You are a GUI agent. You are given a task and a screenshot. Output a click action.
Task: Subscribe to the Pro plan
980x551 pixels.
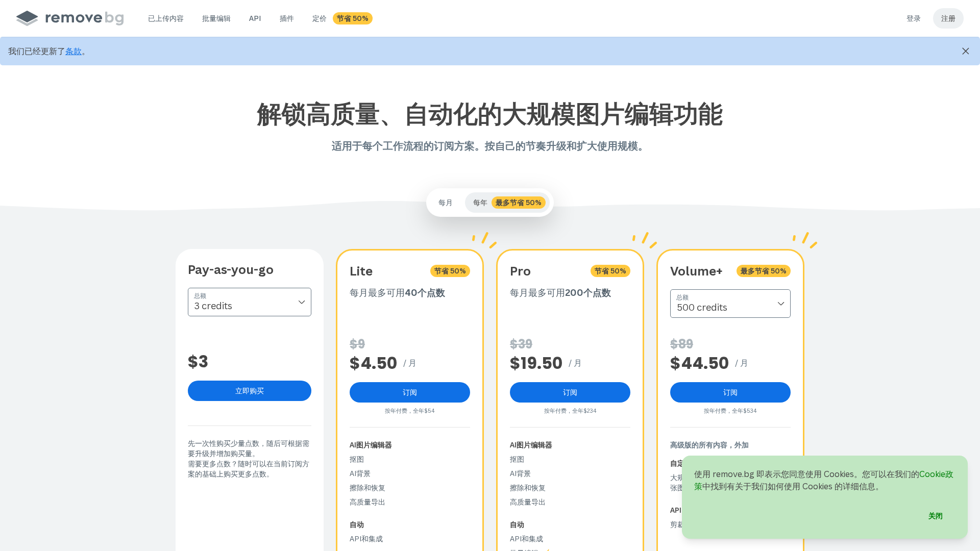tap(570, 392)
